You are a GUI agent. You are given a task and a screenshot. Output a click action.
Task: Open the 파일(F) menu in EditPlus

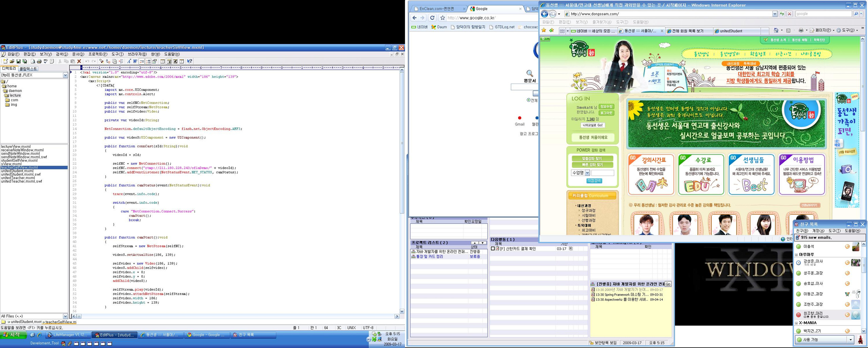click(13, 54)
